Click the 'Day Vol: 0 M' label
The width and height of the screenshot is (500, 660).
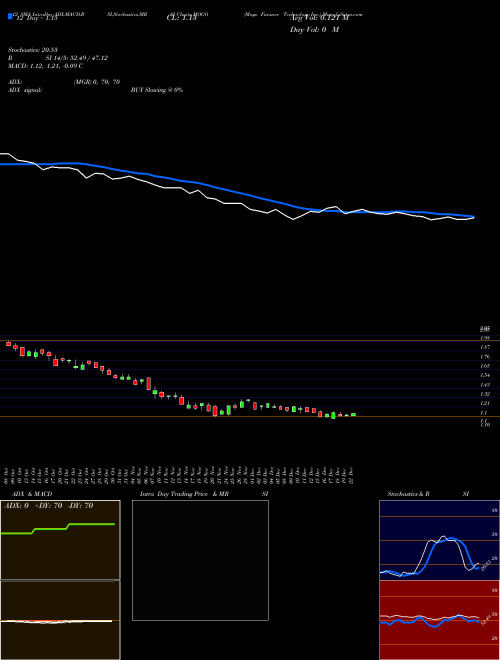click(x=314, y=29)
